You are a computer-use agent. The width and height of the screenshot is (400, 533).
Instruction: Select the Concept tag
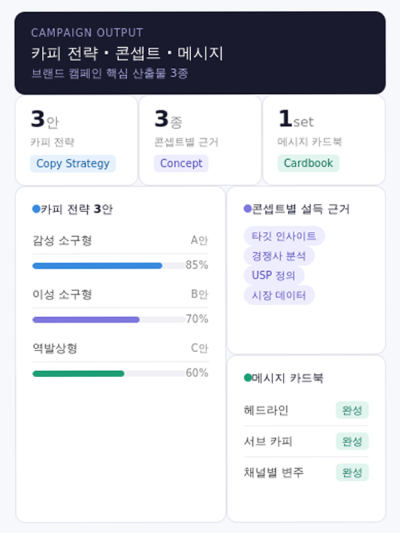tap(181, 164)
